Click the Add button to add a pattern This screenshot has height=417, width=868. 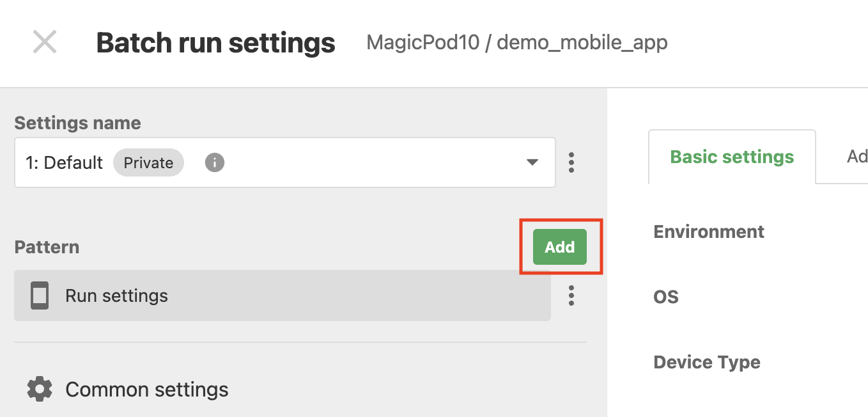(559, 247)
